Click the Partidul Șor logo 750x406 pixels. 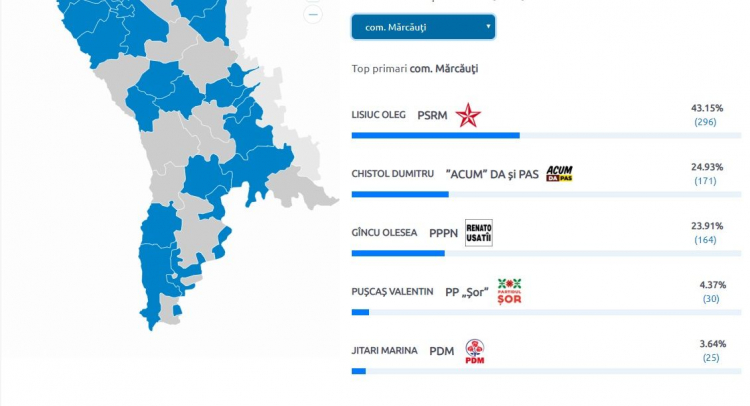pos(509,292)
